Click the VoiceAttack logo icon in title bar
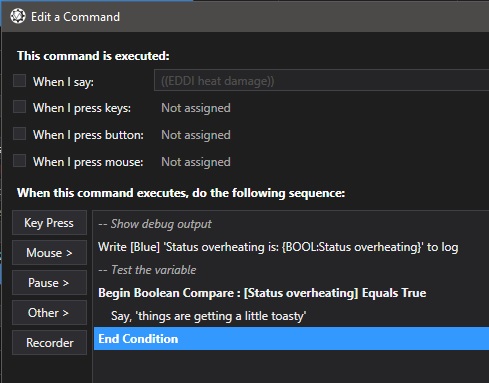The image size is (489, 383). point(18,16)
